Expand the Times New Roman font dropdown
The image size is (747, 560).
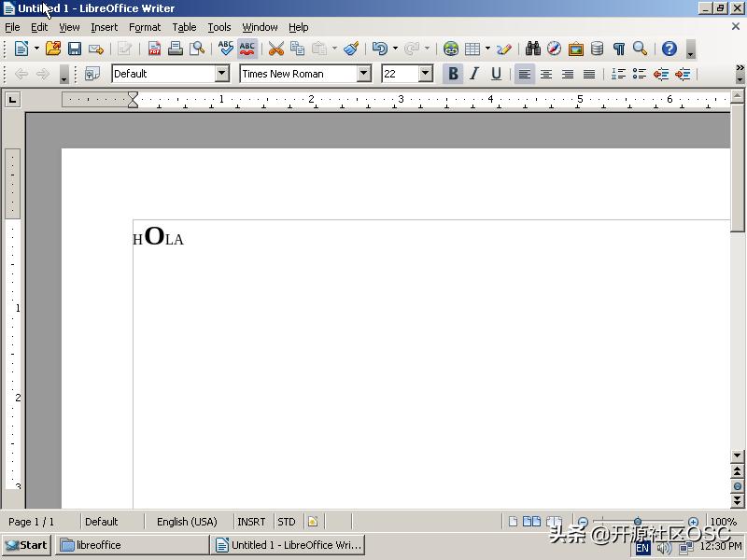click(363, 74)
